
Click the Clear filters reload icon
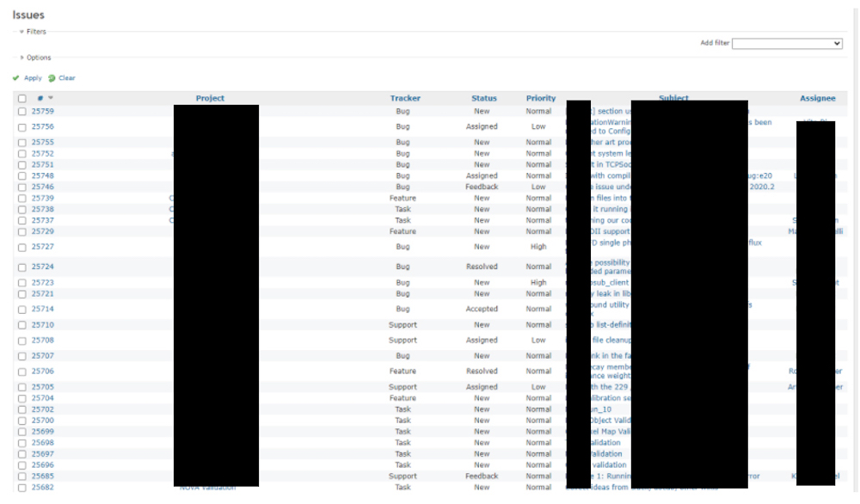tap(52, 78)
